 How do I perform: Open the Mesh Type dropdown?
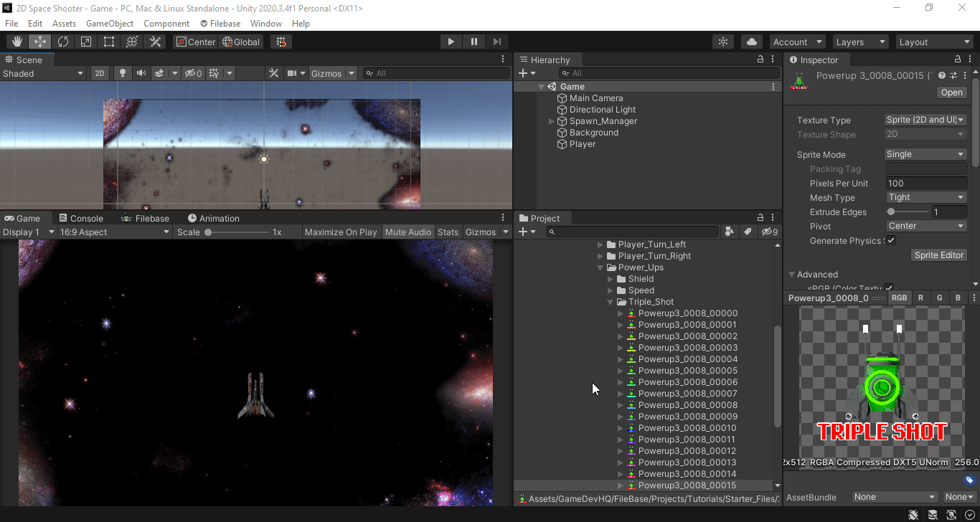click(x=926, y=197)
